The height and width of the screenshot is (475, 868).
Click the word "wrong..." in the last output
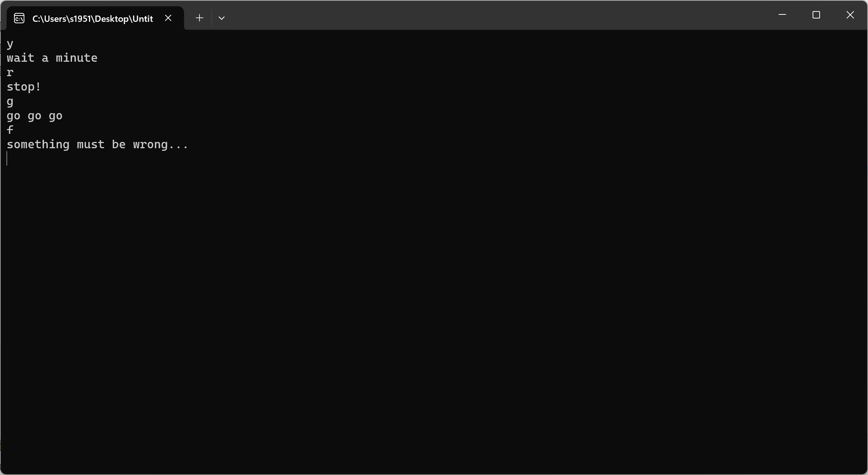coord(160,145)
